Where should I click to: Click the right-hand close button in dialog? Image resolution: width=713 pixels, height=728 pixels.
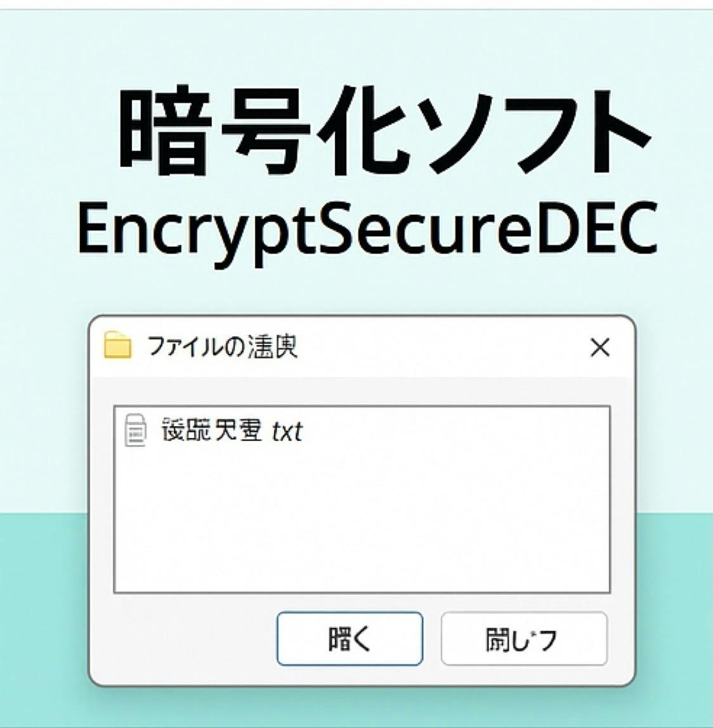coord(524,639)
